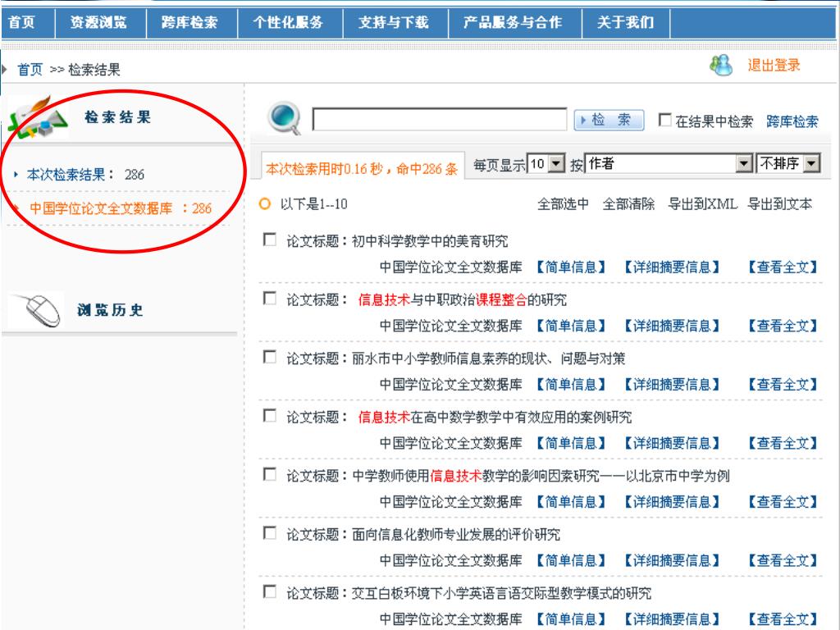
Task: Click 全部清除 to clear selections
Action: point(628,204)
